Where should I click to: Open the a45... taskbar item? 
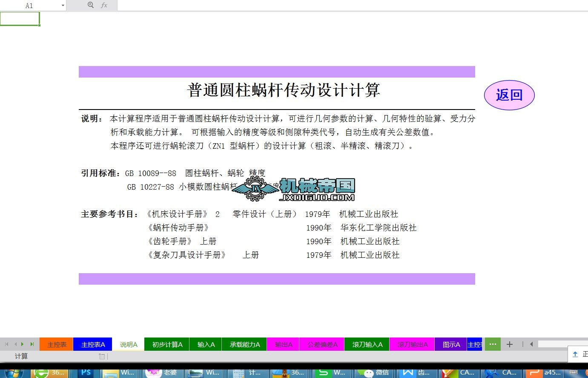[x=543, y=373]
